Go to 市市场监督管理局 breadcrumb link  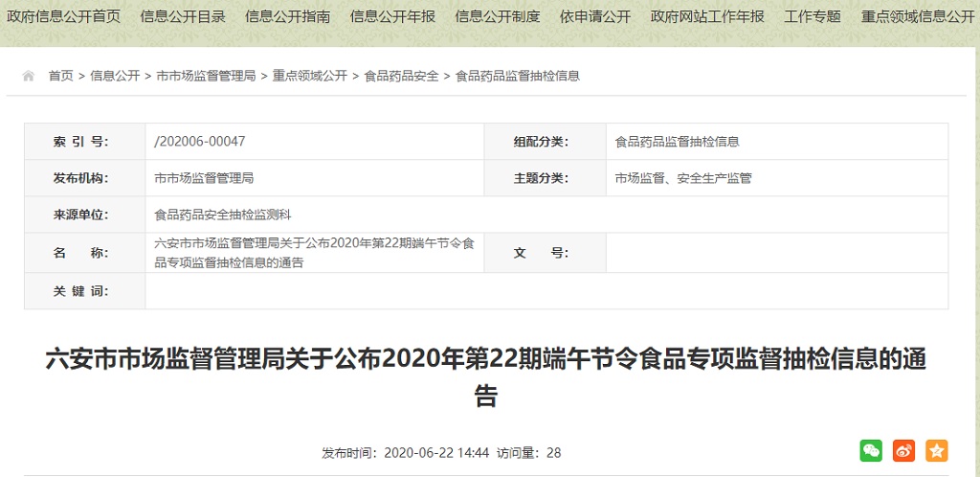pyautogui.click(x=207, y=77)
